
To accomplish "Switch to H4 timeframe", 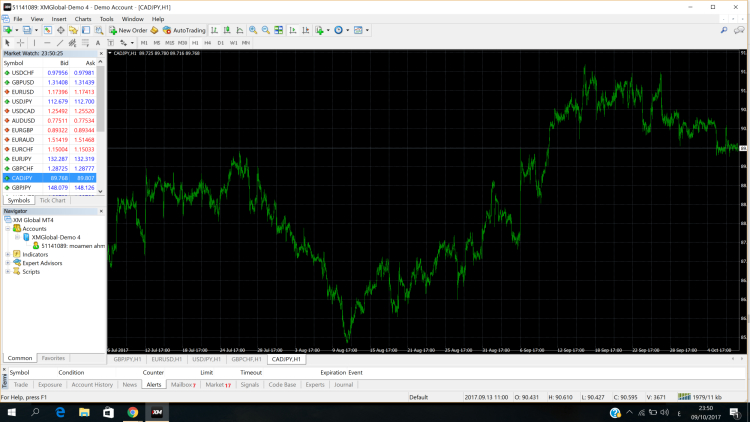I will [208, 43].
